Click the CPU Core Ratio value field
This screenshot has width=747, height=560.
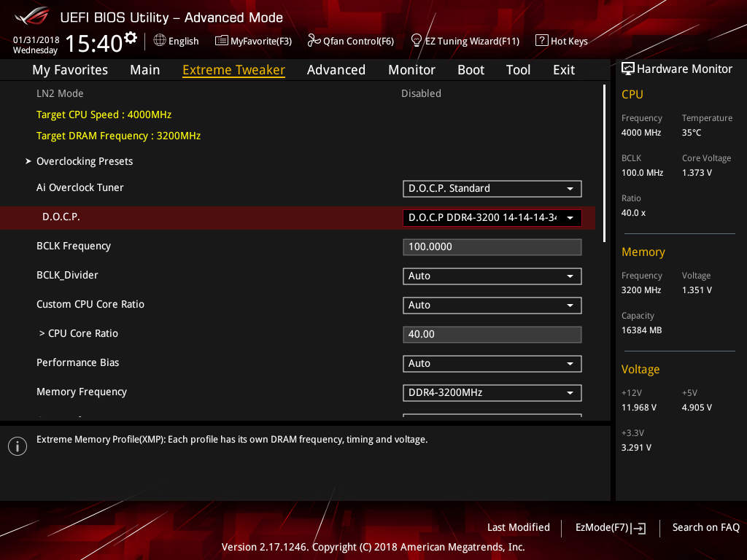tap(492, 334)
